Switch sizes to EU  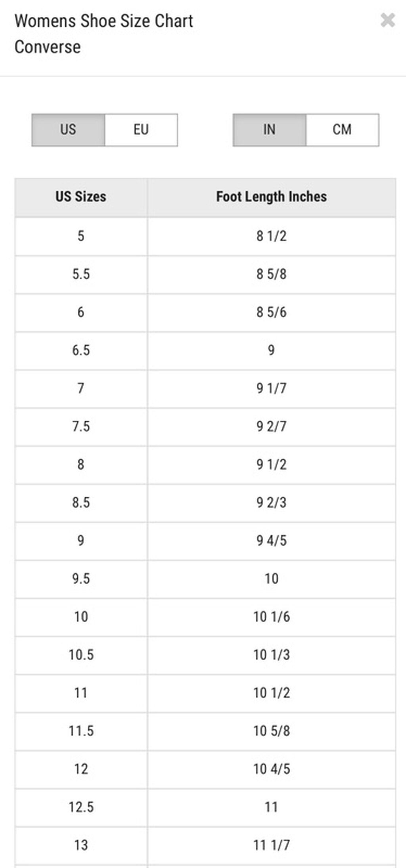pyautogui.click(x=141, y=130)
